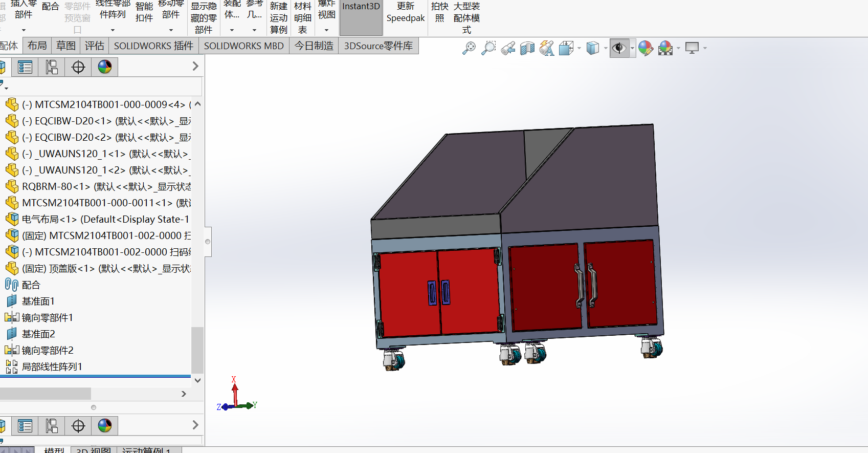Open the PropertyManager tab in the lower panel
868x453 pixels.
pyautogui.click(x=25, y=426)
